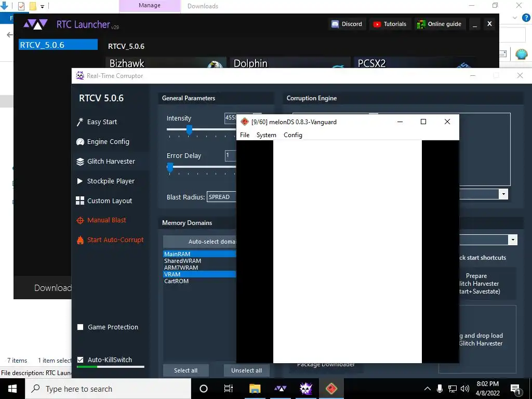Click network tray icon
The image size is (532, 399).
tap(453, 389)
